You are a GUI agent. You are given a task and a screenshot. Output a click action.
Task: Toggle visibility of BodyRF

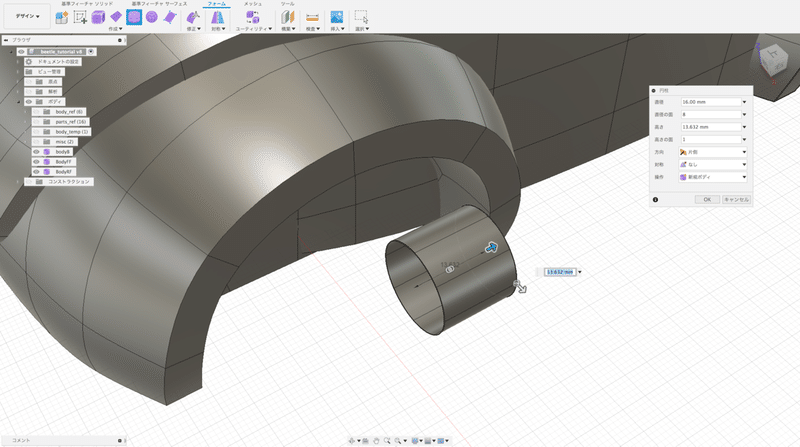pyautogui.click(x=37, y=171)
